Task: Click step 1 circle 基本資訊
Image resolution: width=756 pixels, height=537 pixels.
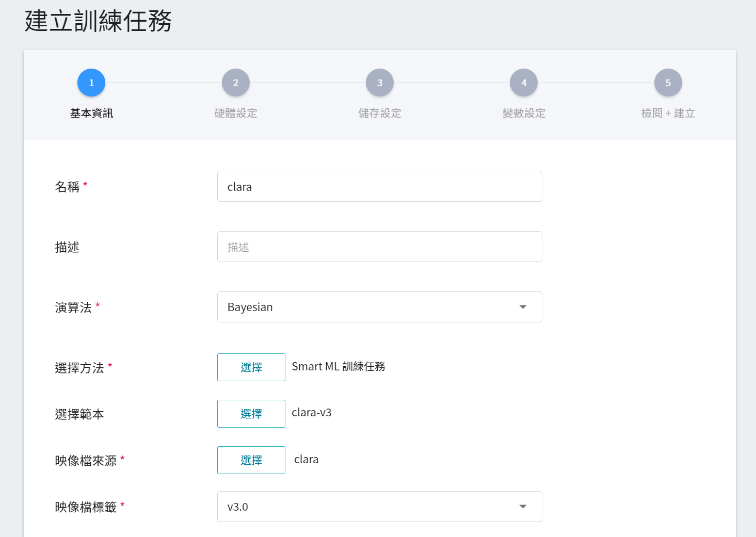Action: pyautogui.click(x=91, y=83)
